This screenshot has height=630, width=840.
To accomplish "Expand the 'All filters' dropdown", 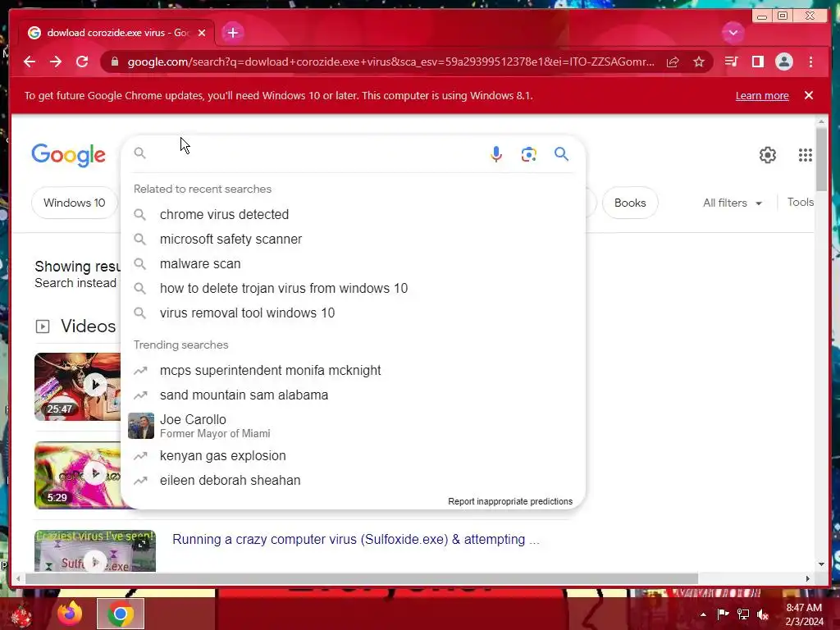I will (732, 203).
